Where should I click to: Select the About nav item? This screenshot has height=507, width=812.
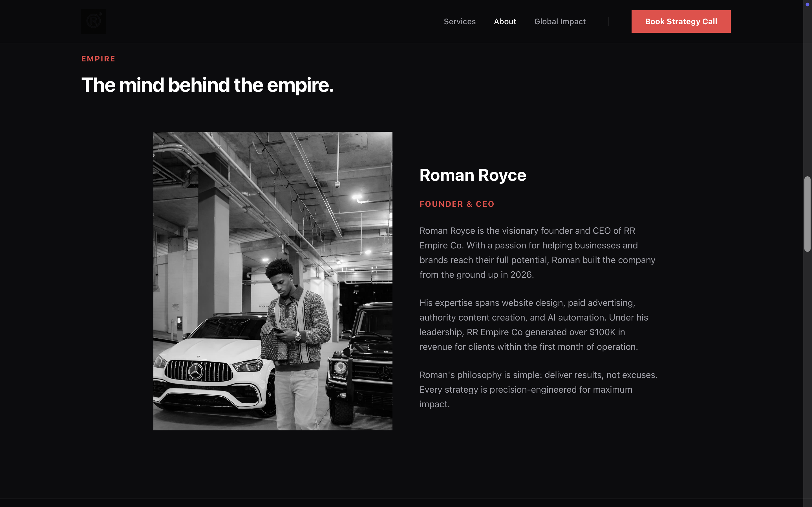[505, 21]
